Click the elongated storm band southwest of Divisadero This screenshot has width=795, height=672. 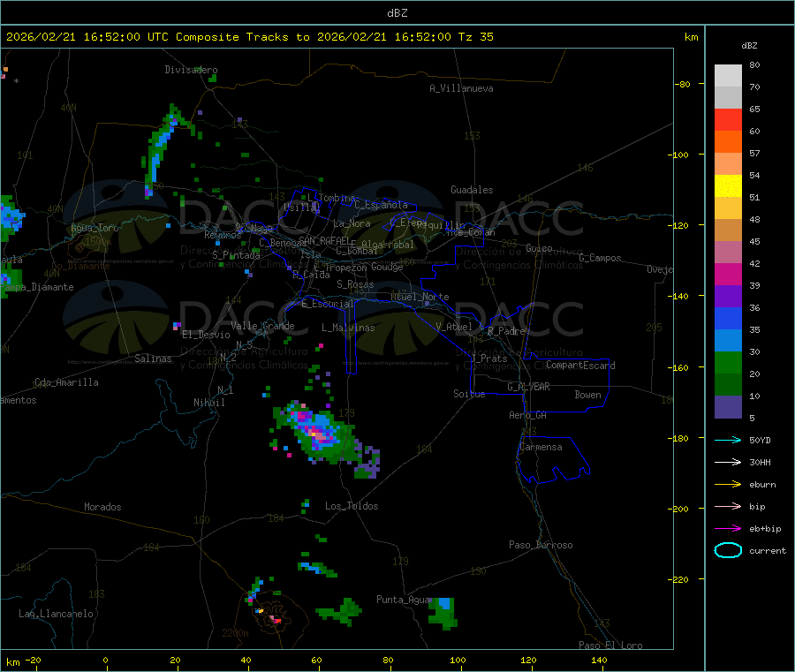pos(163,149)
